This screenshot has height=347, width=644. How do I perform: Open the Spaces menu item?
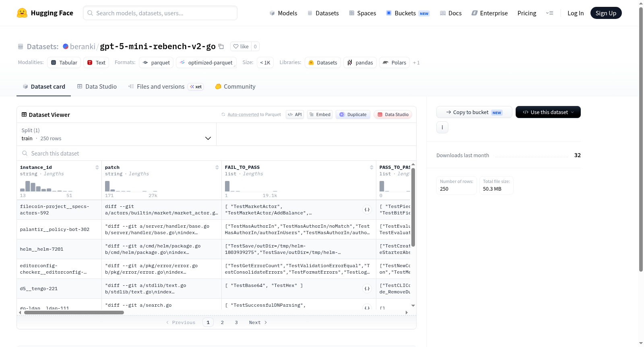(x=363, y=13)
